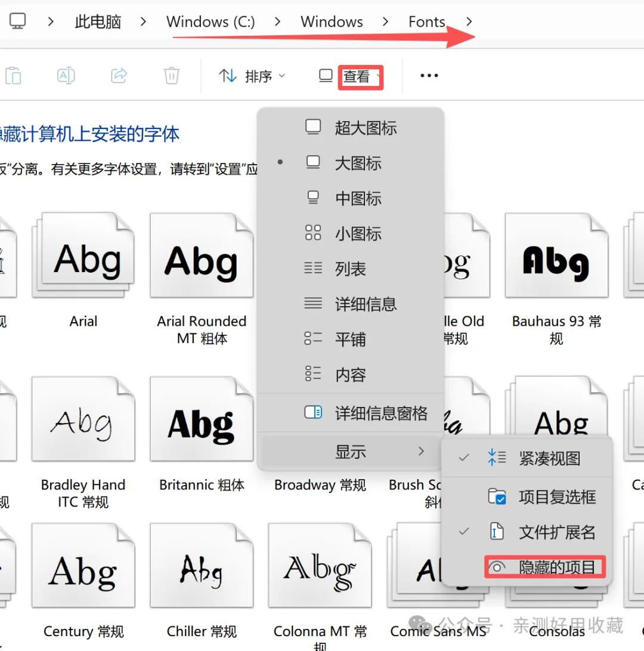The width and height of the screenshot is (644, 651).
Task: Click the Windows folder breadcrumb
Action: pyautogui.click(x=332, y=21)
